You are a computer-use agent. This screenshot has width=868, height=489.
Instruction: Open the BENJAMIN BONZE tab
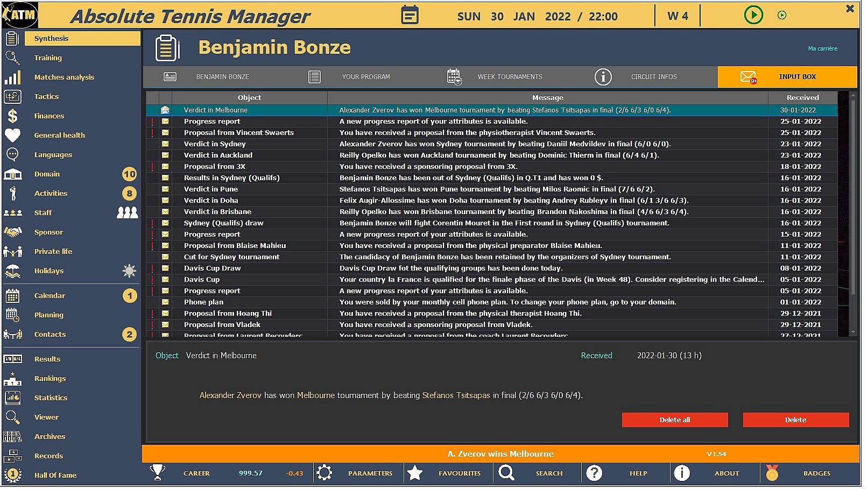pyautogui.click(x=215, y=77)
